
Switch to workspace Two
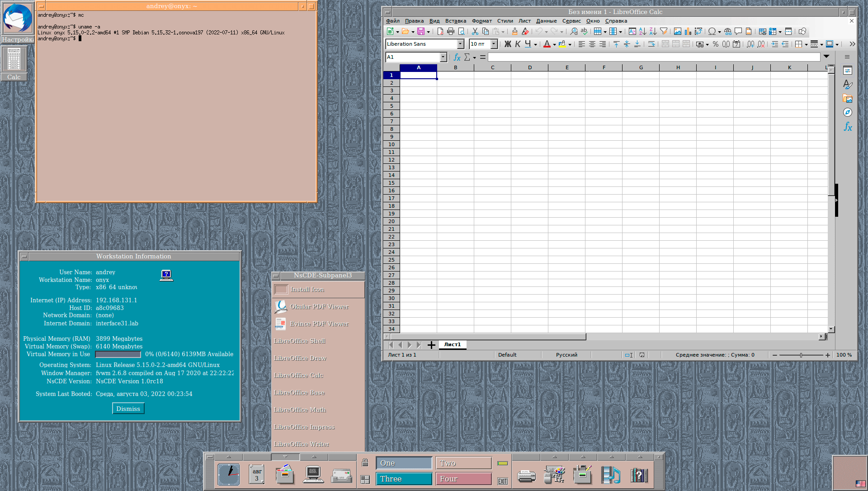(463, 463)
